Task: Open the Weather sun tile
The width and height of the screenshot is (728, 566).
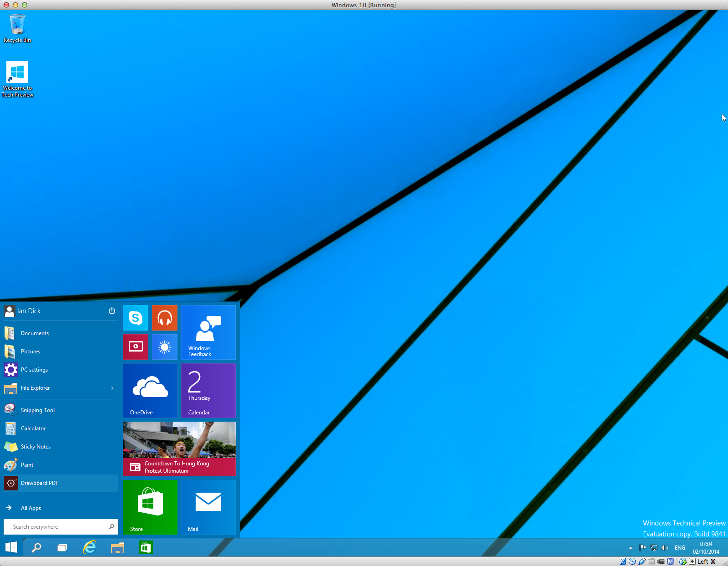Action: [x=165, y=347]
